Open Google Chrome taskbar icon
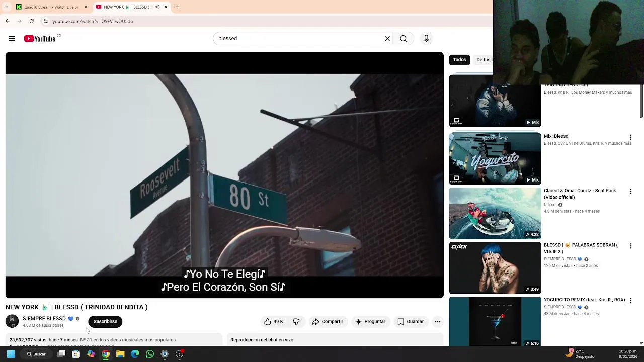The width and height of the screenshot is (644, 362). pos(106,354)
